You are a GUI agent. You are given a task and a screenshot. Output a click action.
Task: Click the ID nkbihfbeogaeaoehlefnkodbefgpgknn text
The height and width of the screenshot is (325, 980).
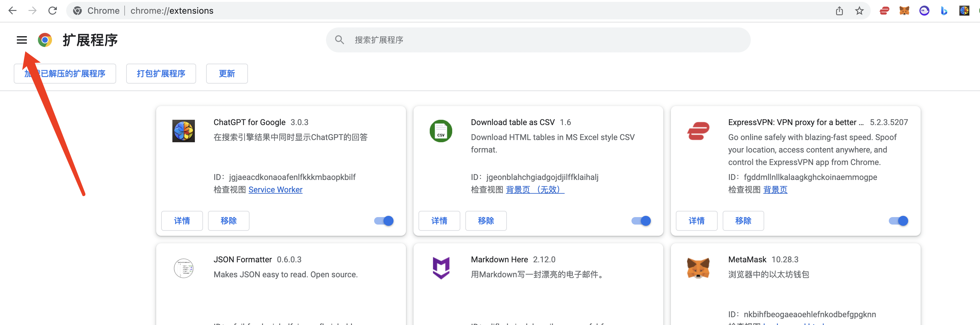802,314
